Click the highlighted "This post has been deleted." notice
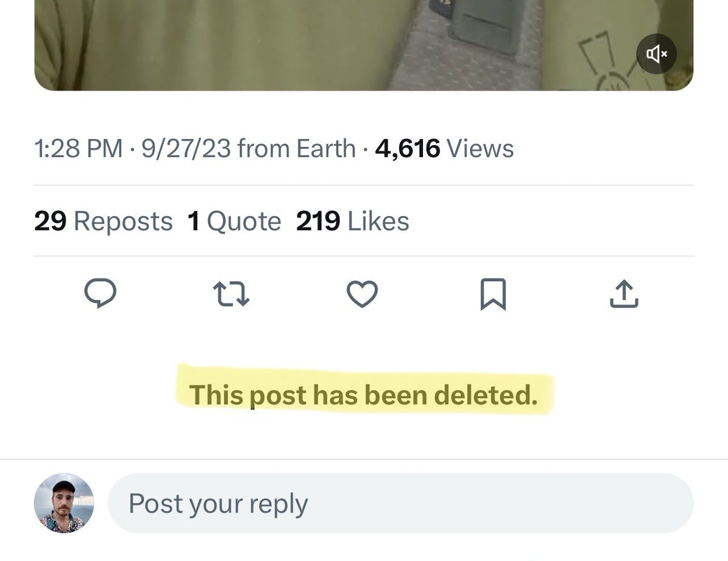Viewport: 728px width, 561px height. pos(364,395)
